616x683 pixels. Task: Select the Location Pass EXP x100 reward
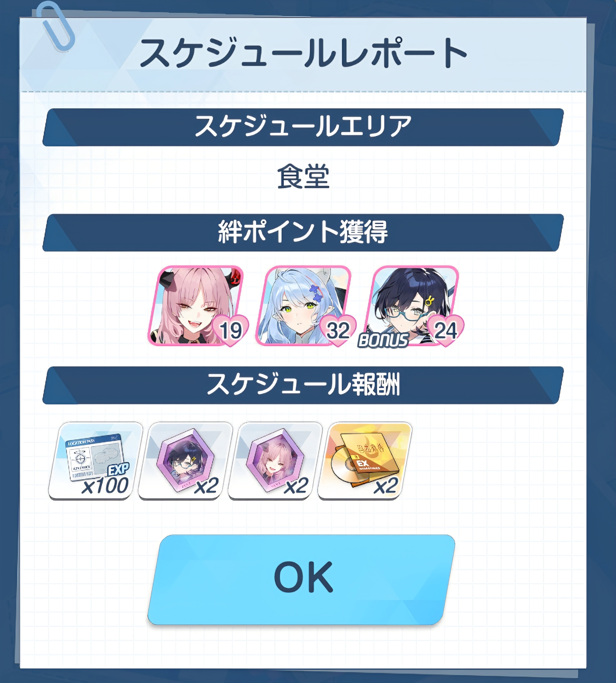[x=95, y=460]
